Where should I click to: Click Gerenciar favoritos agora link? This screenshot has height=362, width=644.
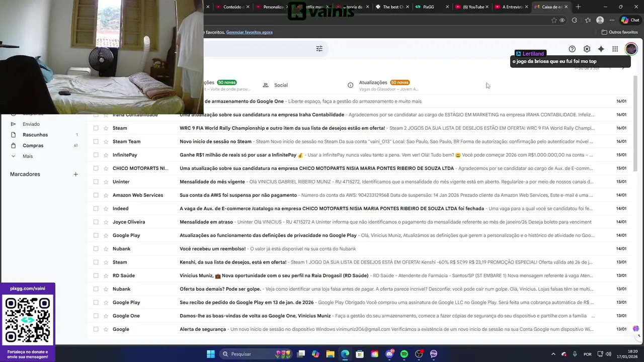coord(249,32)
